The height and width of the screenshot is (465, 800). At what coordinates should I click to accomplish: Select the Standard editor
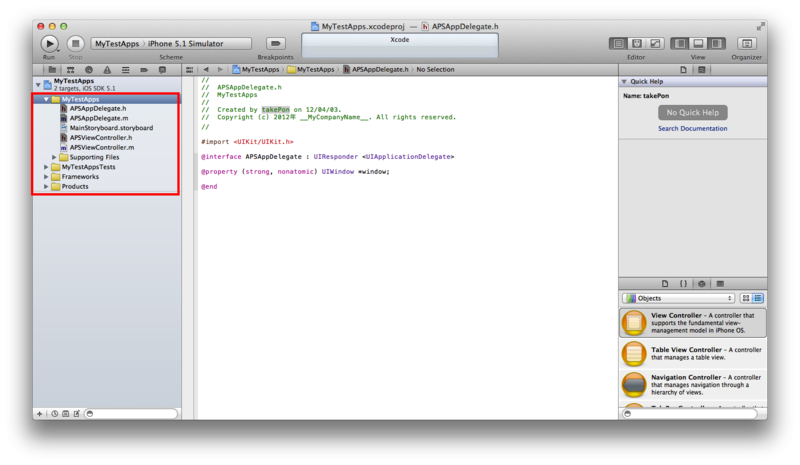618,43
